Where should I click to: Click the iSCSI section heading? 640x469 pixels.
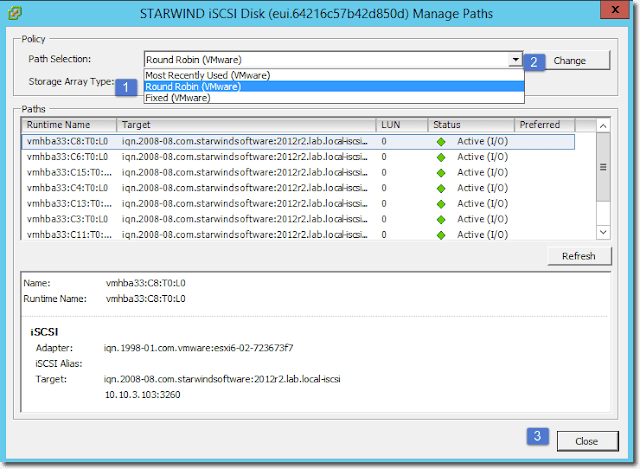coord(44,332)
